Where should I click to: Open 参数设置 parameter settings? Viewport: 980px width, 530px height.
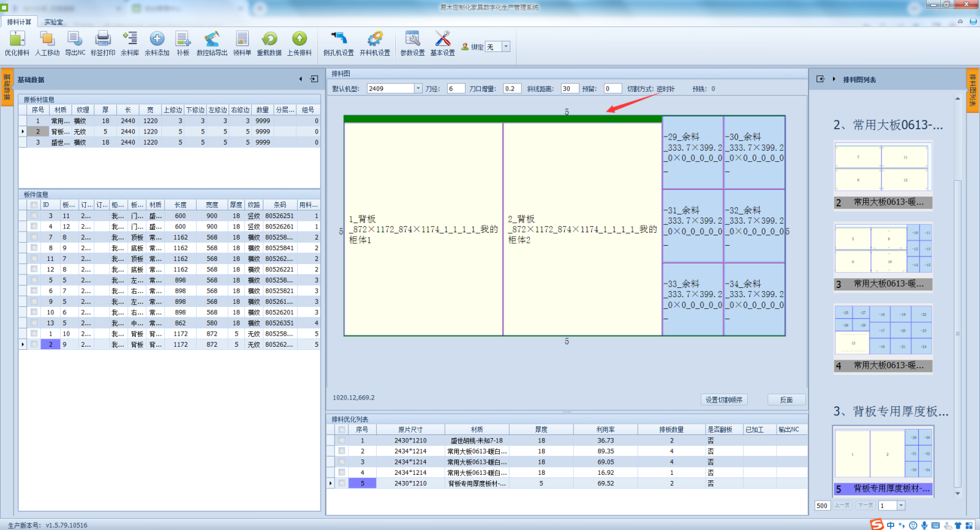412,44
